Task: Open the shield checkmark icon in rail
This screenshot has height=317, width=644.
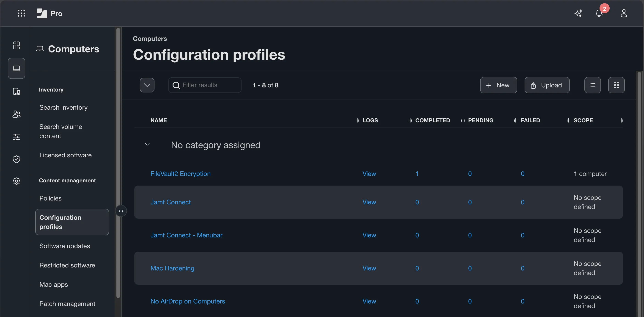Action: pos(17,159)
